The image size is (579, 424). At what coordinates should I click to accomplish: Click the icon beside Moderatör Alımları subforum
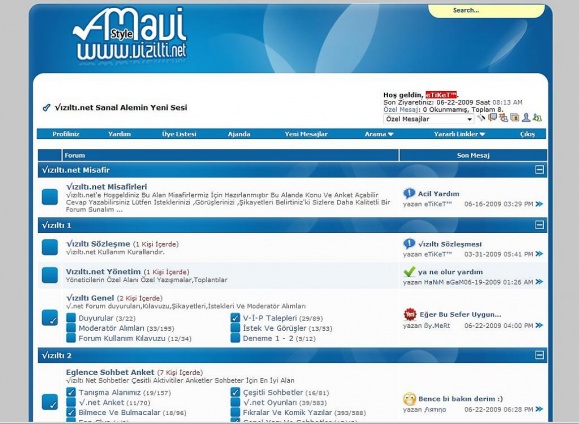tap(71, 328)
